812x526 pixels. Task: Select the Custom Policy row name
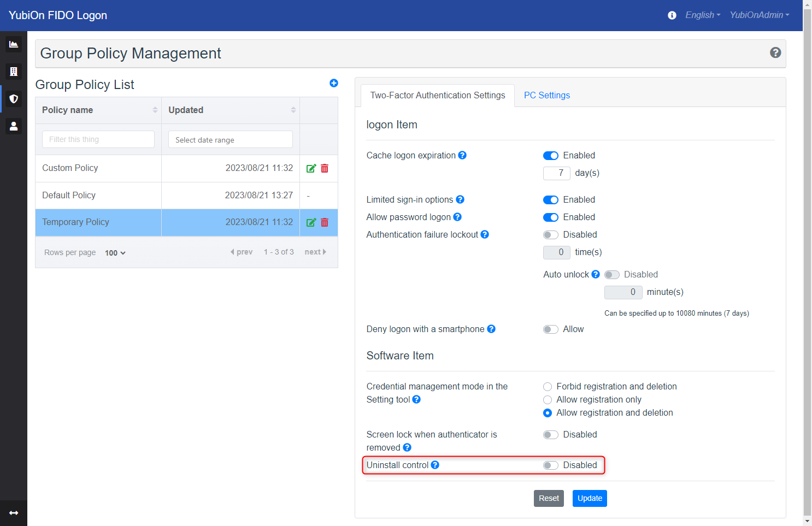click(x=70, y=168)
